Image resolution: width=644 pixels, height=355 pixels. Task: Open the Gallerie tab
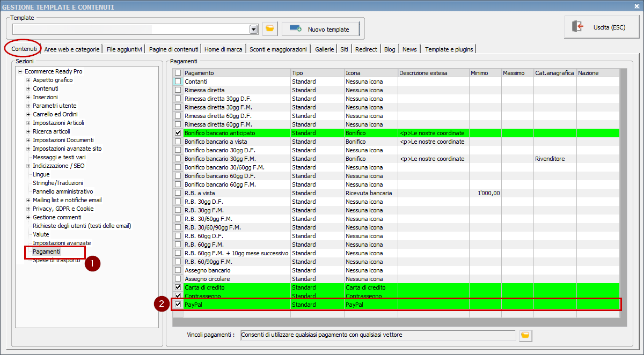tap(325, 49)
